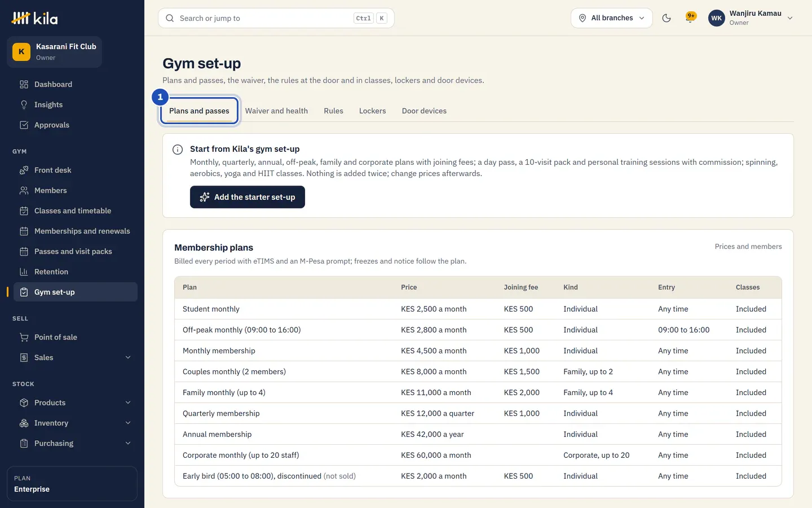Click the Front desk icon
Viewport: 812px width, 508px height.
point(24,170)
